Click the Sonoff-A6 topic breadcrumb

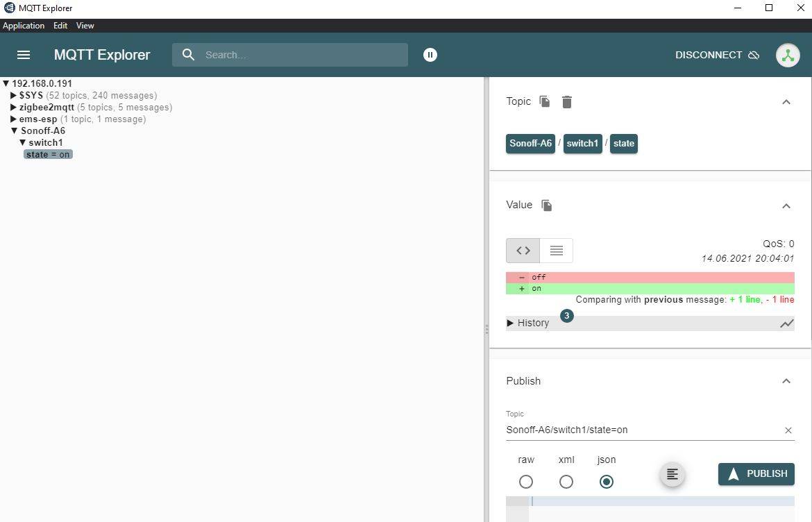point(530,144)
